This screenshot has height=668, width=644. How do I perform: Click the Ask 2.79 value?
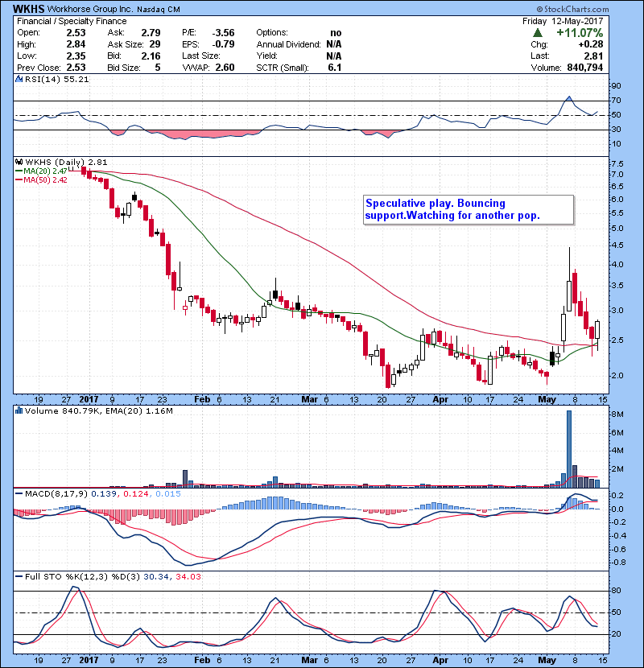(x=151, y=33)
